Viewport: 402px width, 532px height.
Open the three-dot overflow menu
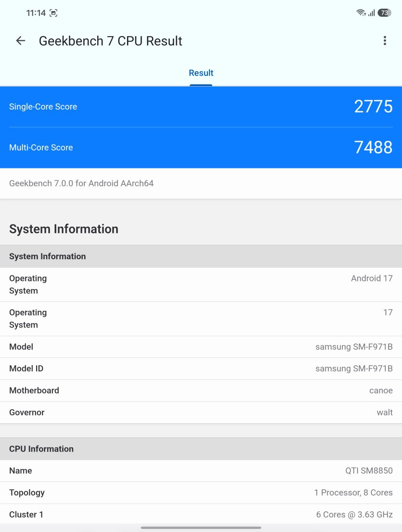coord(385,41)
